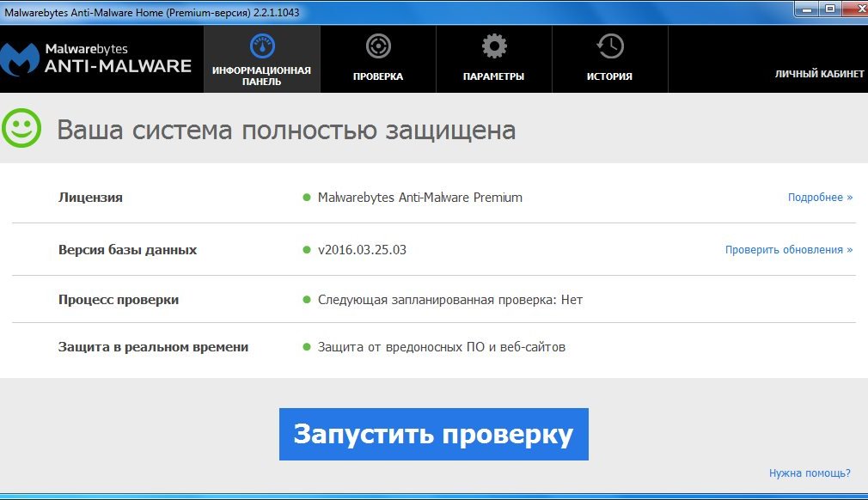Open Личный кабинет account link

tap(819, 74)
